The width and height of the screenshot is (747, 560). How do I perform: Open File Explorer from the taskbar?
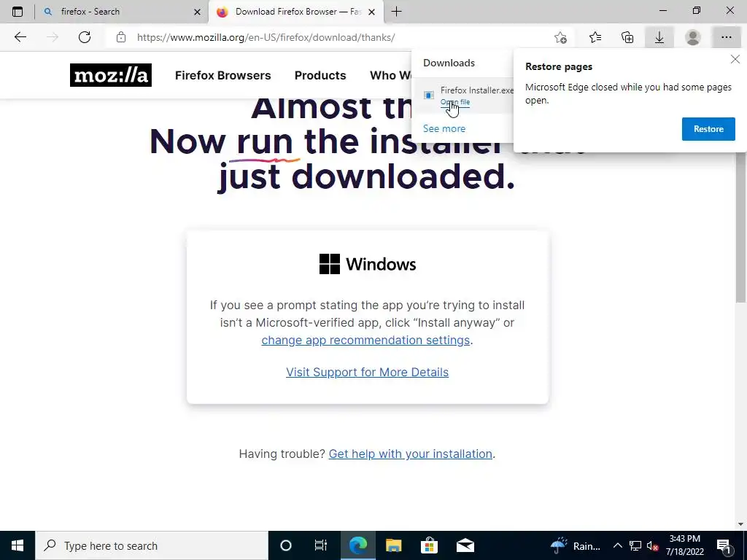pyautogui.click(x=393, y=545)
